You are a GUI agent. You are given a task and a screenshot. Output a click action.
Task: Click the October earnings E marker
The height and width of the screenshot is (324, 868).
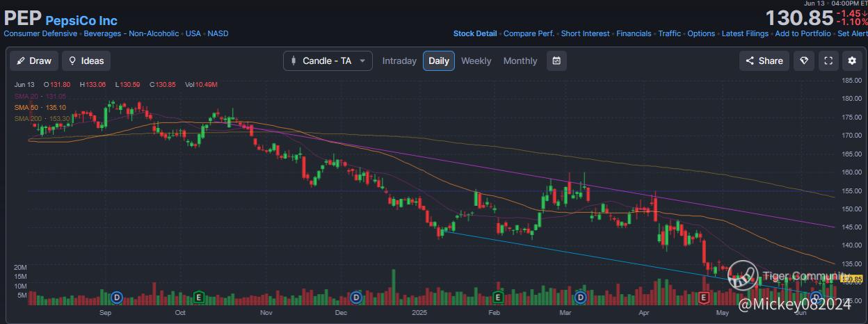tap(199, 297)
